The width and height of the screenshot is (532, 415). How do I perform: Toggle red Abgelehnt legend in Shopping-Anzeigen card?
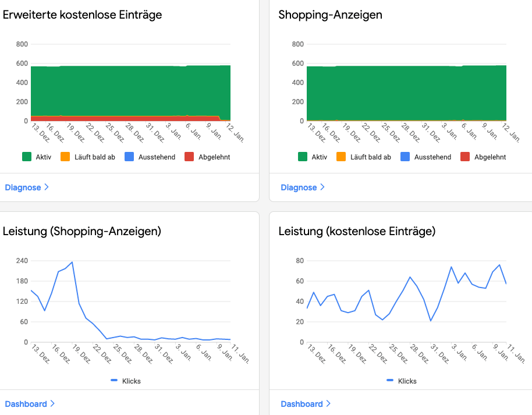click(x=465, y=157)
